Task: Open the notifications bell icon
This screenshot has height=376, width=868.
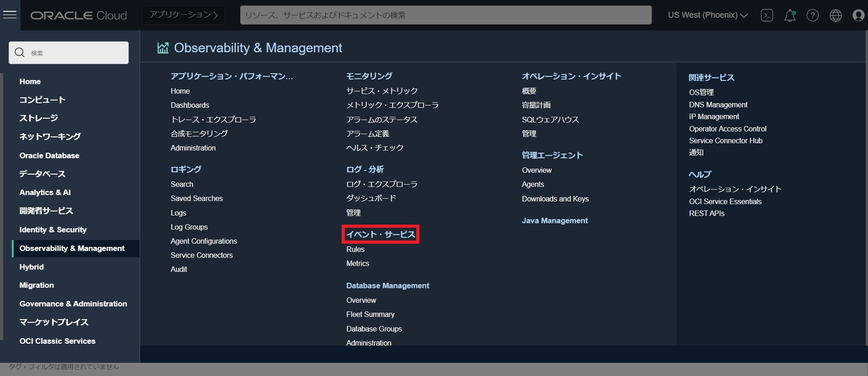Action: pos(790,15)
